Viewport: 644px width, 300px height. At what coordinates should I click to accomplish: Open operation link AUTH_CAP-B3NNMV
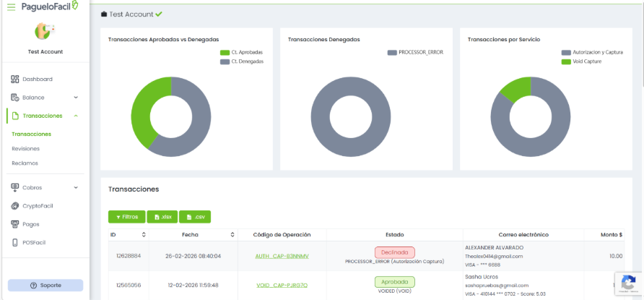coord(281,256)
